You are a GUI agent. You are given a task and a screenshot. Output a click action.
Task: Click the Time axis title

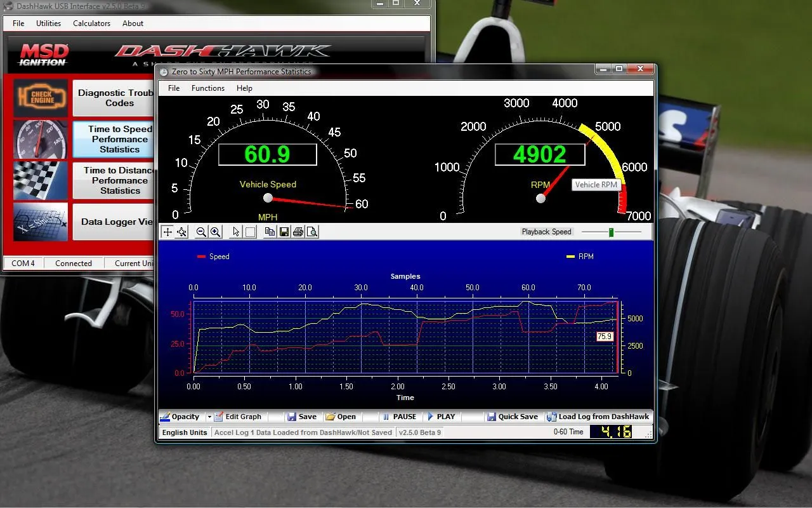tap(405, 398)
